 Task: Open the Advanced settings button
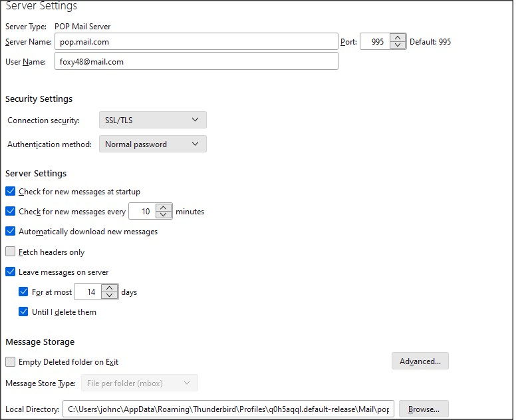[420, 361]
